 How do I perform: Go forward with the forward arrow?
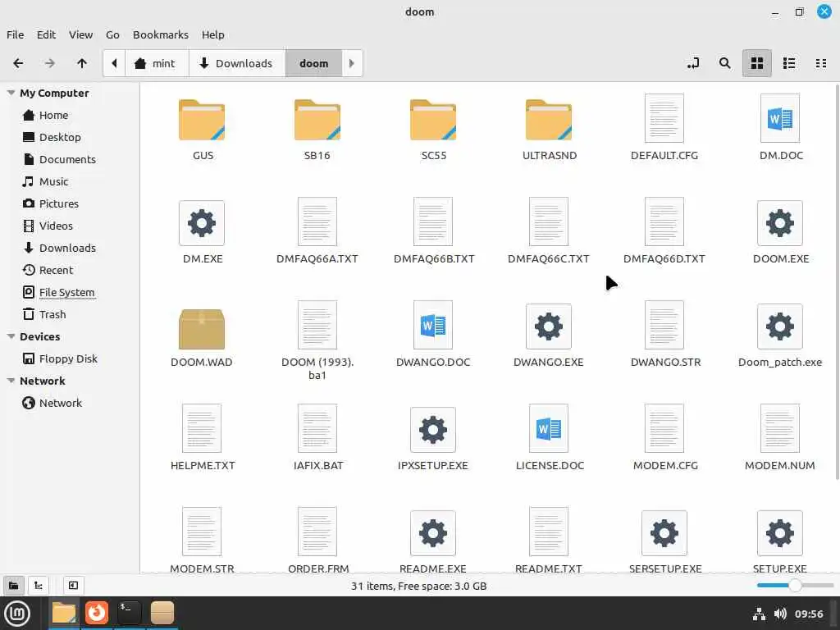pyautogui.click(x=50, y=63)
